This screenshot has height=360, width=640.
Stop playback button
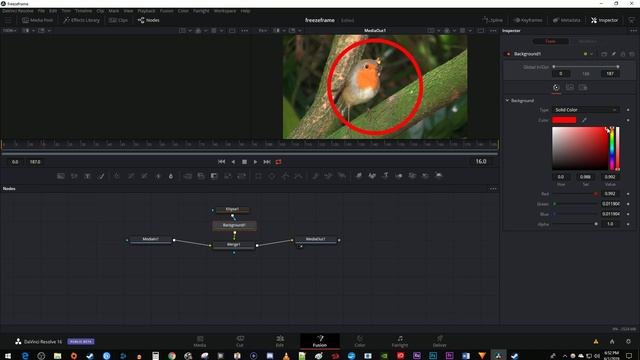tap(244, 162)
